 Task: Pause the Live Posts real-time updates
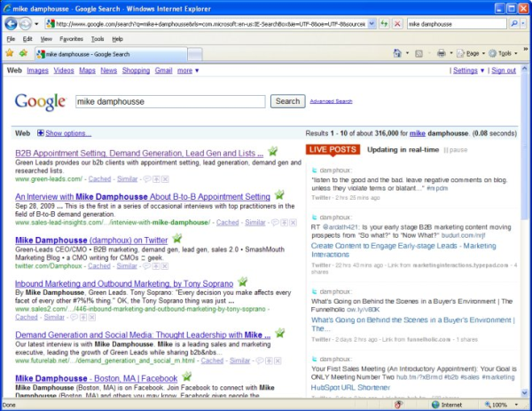point(456,150)
